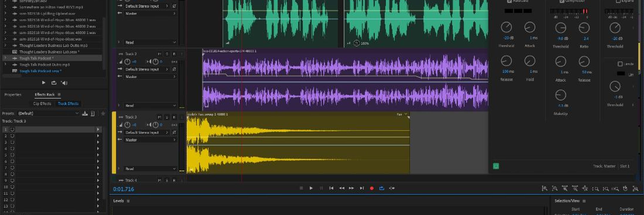Viewport: 644px width, 215px height.
Task: Click the purple action-sports clip on Track 2
Action: 345,80
